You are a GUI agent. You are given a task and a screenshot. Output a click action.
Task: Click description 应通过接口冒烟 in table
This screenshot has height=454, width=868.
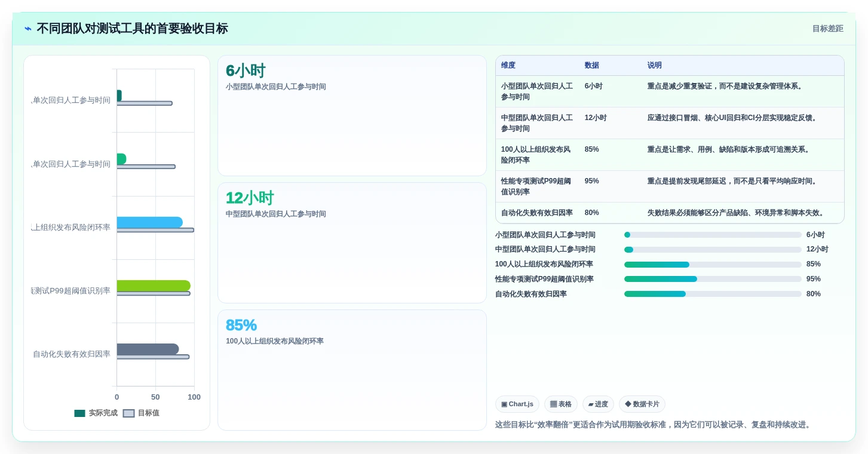click(x=732, y=118)
